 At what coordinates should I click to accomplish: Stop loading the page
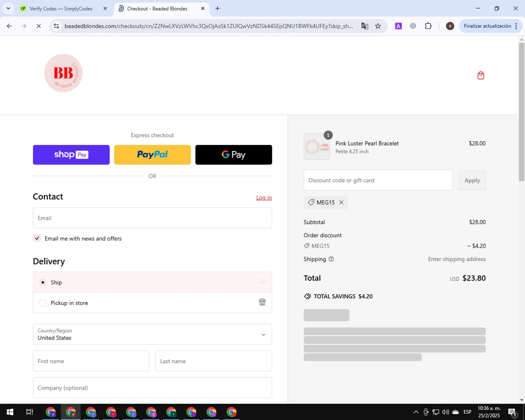[x=38, y=26]
